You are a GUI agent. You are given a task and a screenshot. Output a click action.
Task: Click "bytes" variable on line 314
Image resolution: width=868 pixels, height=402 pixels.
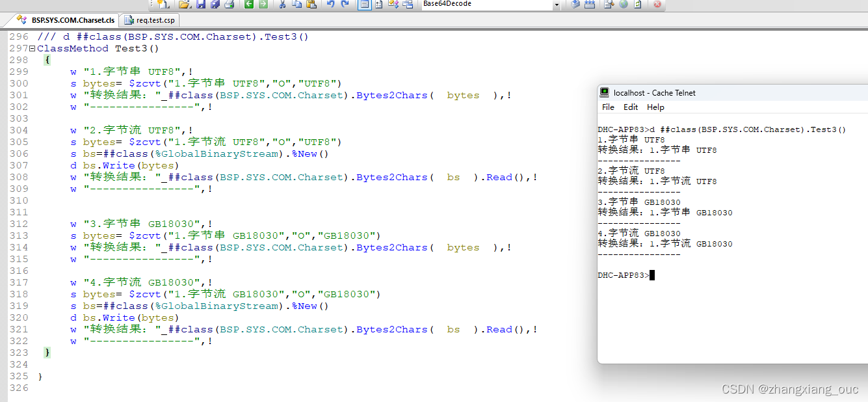click(463, 248)
